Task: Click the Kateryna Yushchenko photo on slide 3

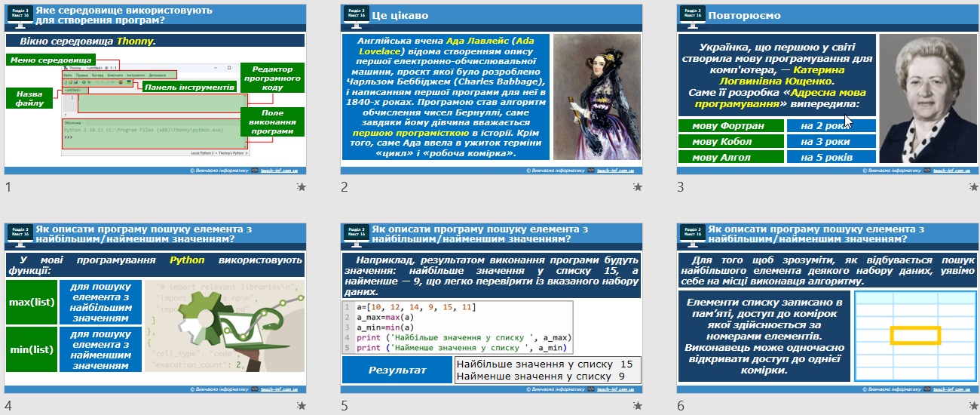Action: (x=926, y=97)
